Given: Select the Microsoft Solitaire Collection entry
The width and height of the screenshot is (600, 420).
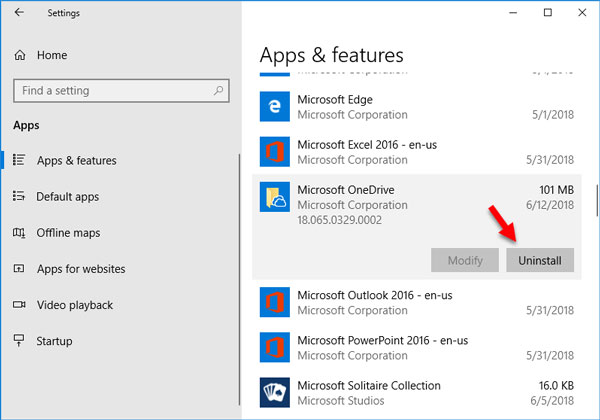Looking at the screenshot, I should pyautogui.click(x=417, y=392).
